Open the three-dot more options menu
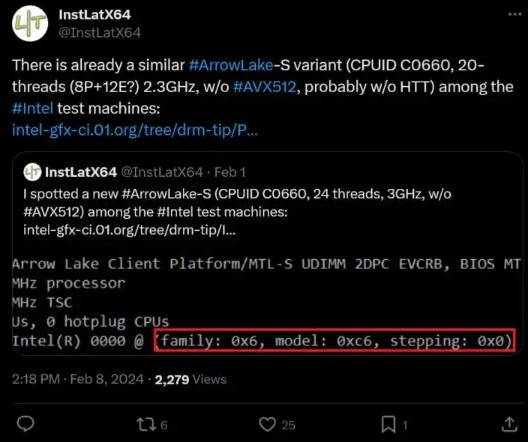The width and height of the screenshot is (528, 442). 515,14
